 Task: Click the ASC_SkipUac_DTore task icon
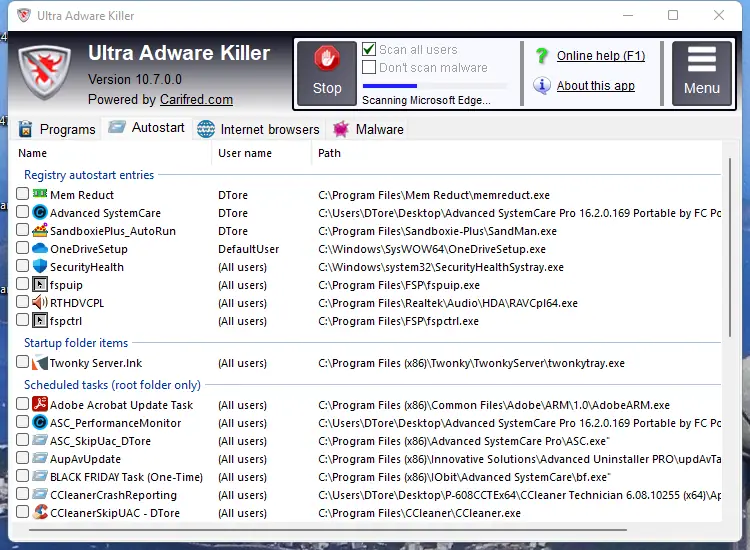click(x=40, y=440)
